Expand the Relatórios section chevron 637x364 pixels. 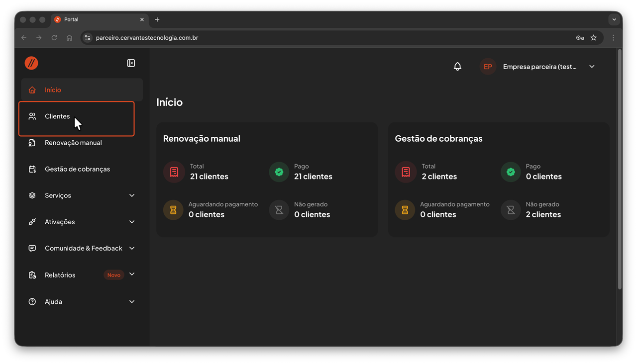[131, 274]
